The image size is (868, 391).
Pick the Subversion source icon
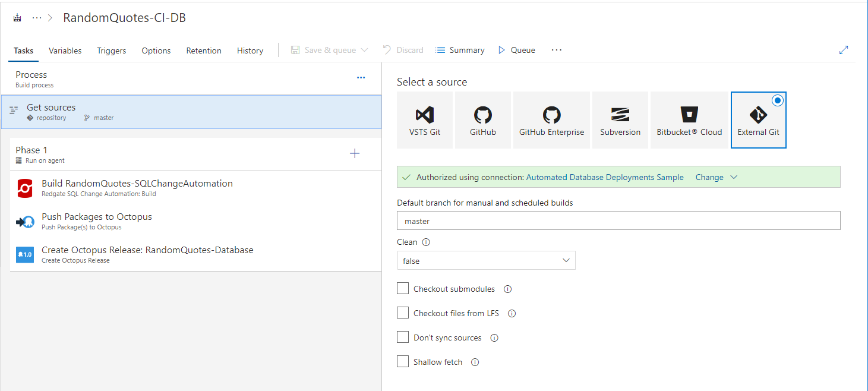(620, 115)
